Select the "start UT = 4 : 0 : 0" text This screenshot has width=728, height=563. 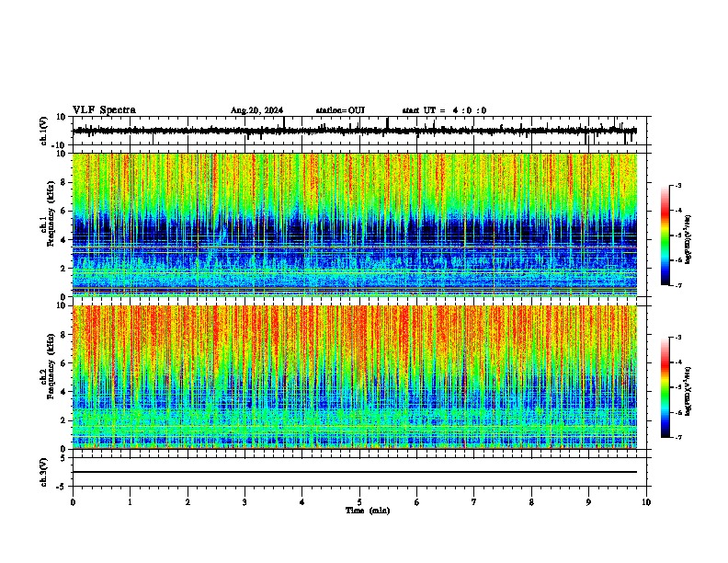[x=444, y=110]
